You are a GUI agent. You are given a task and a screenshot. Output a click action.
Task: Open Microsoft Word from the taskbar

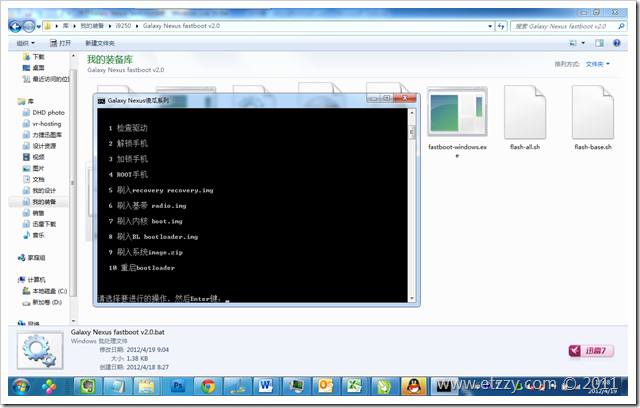(x=266, y=386)
